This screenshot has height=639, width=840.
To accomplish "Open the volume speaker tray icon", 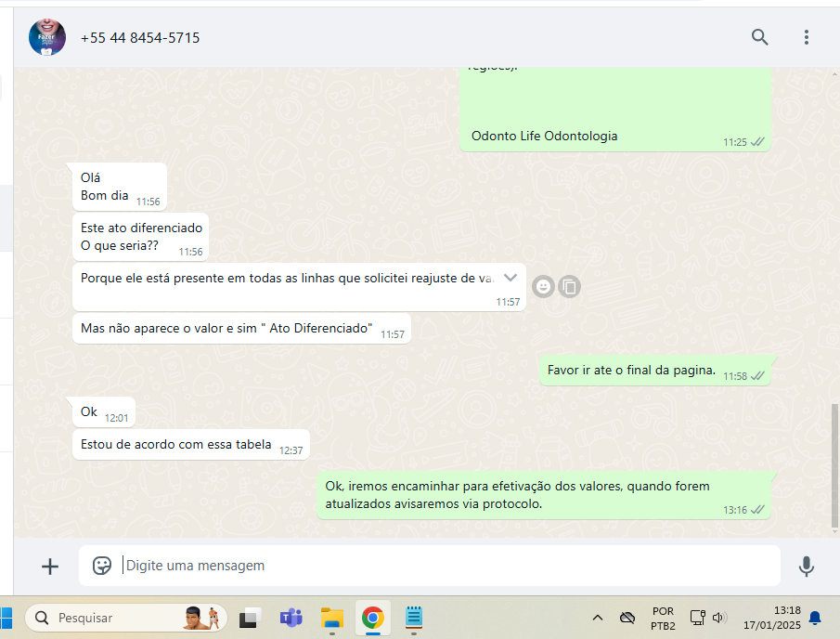I will (717, 618).
